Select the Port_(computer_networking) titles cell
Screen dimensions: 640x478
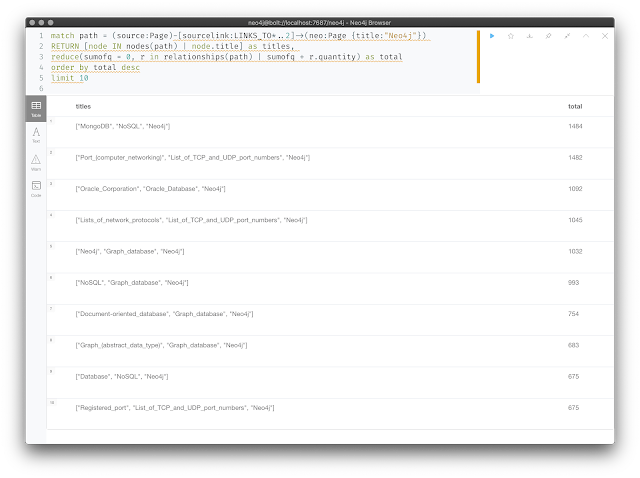coord(193,158)
